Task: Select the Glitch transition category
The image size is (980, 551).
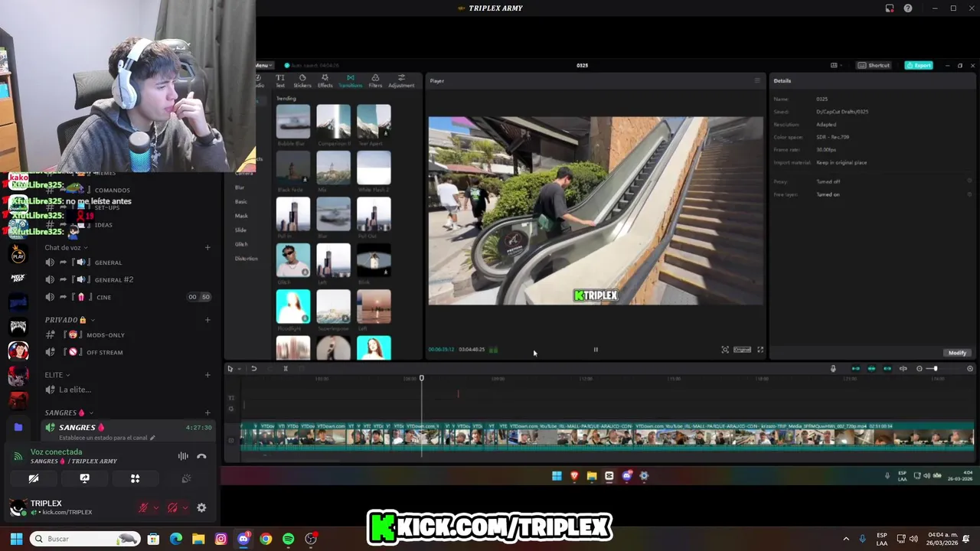Action: [x=241, y=244]
